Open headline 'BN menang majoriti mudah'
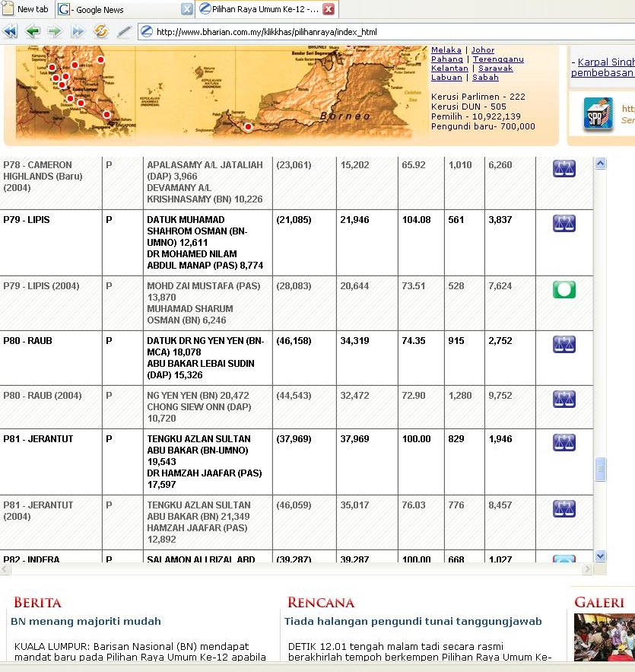 click(85, 621)
